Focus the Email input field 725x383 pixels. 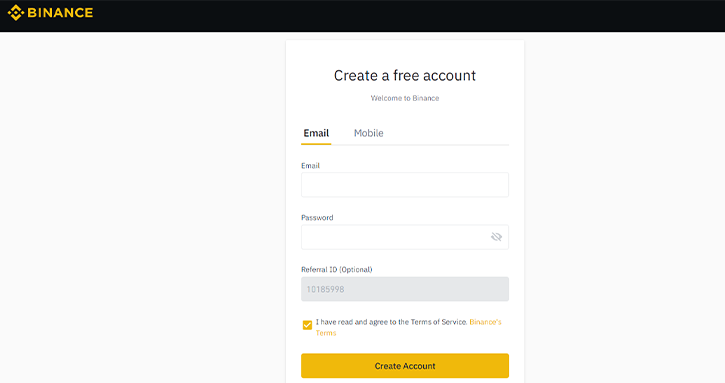405,185
